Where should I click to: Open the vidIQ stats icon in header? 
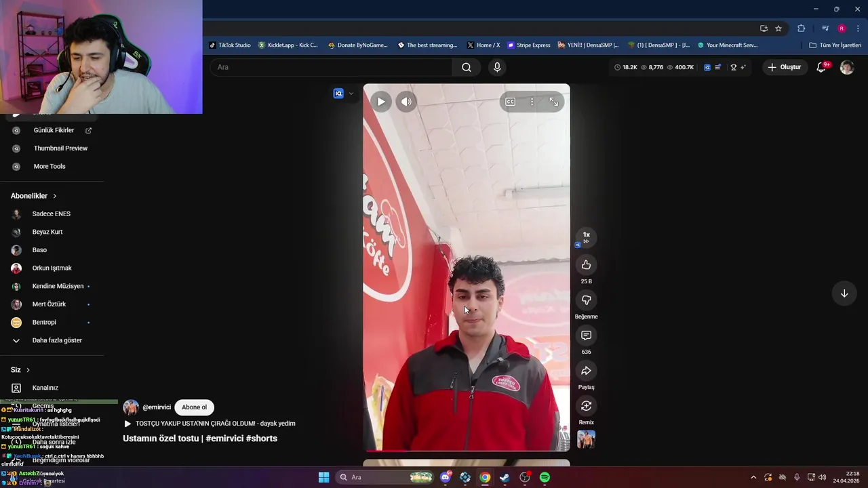(x=707, y=67)
